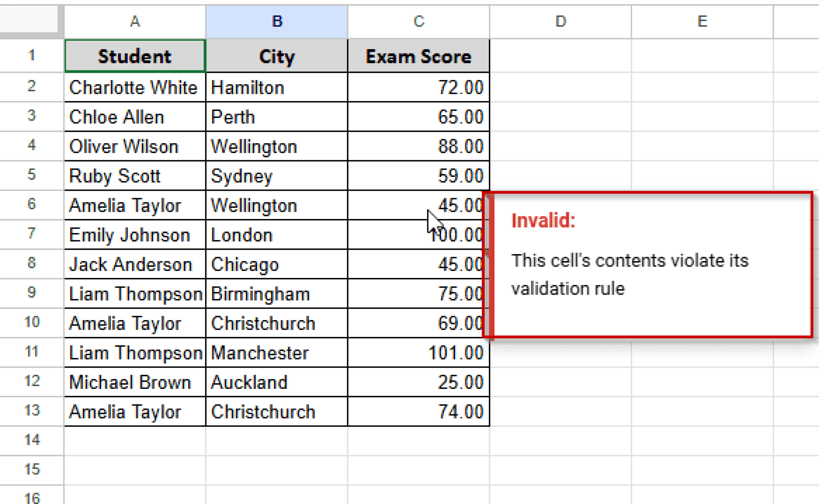Select column A header
This screenshot has height=504, width=819.
(135, 22)
